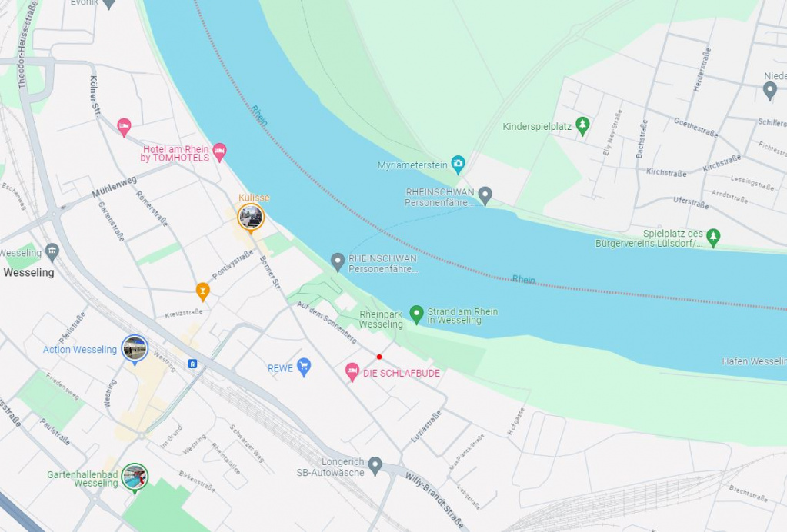
Task: Select the orange cocktail bar marker
Action: tap(203, 291)
